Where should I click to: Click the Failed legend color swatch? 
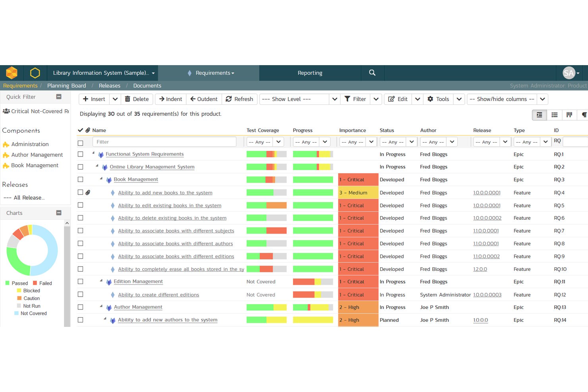point(35,283)
